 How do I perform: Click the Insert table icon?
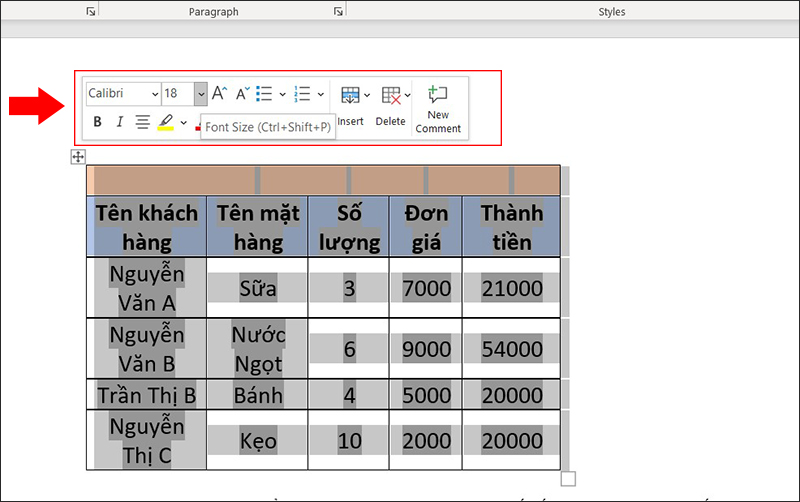pyautogui.click(x=350, y=95)
